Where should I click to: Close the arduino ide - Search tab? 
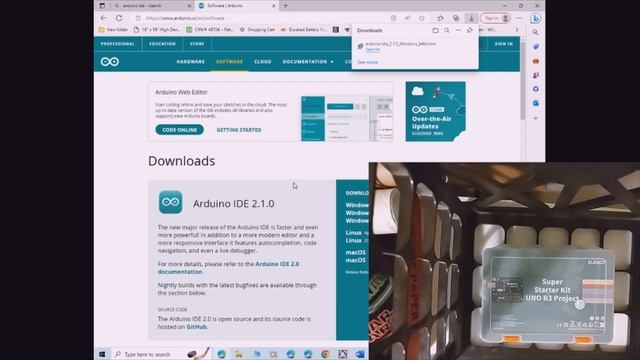click(189, 6)
